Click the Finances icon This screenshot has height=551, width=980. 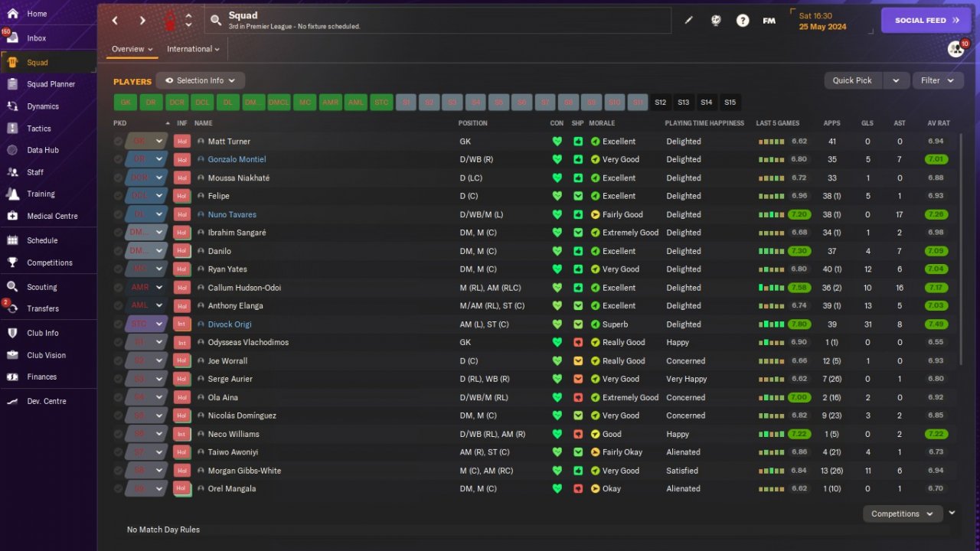[12, 377]
